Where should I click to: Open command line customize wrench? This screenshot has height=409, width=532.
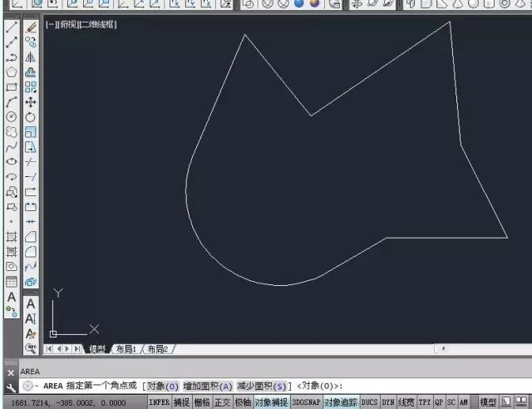coord(11,387)
